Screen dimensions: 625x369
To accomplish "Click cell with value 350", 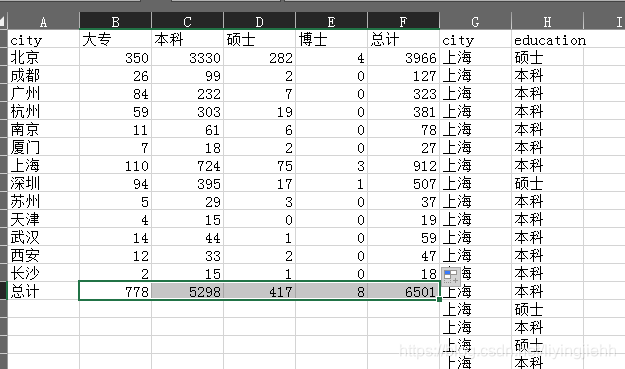I will [x=116, y=57].
